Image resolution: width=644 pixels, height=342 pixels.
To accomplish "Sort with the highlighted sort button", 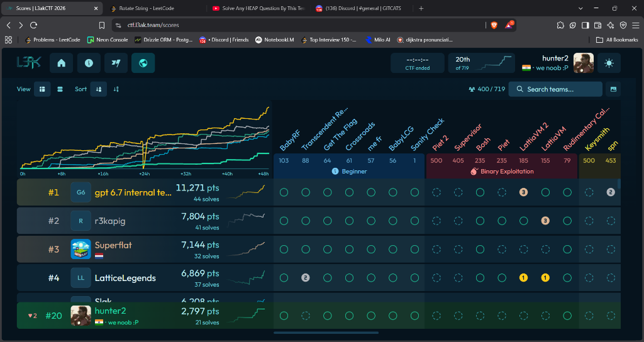I will [99, 89].
